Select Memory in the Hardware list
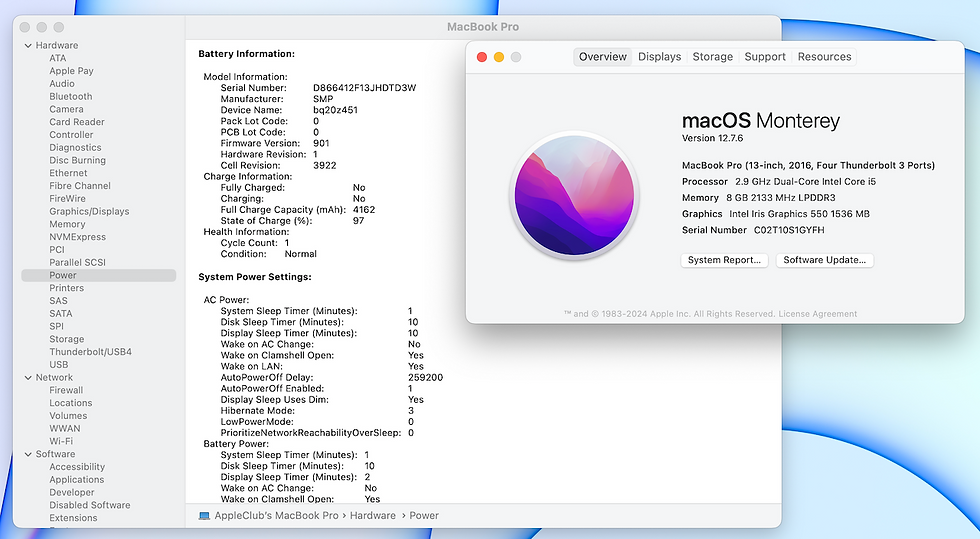 tap(67, 224)
